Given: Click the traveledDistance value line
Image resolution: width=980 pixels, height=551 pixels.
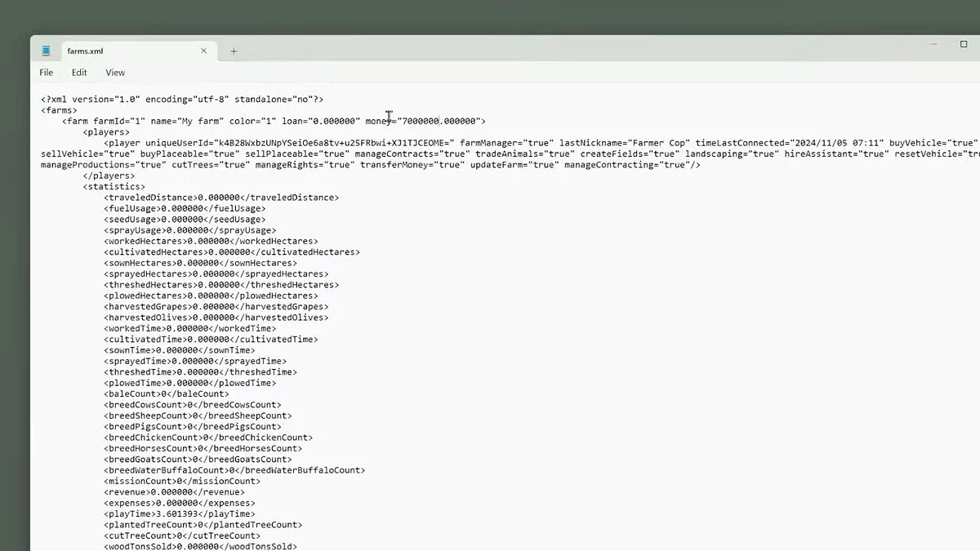Looking at the screenshot, I should pyautogui.click(x=220, y=198).
